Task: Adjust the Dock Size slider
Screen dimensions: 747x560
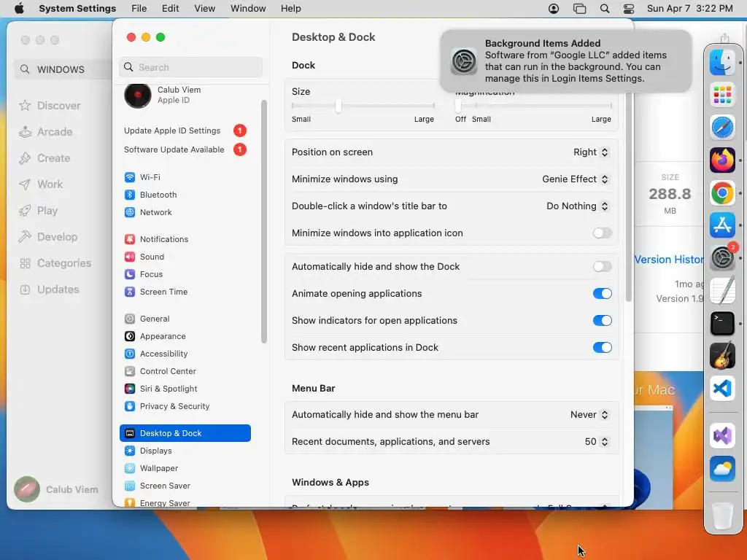Action: pos(338,106)
